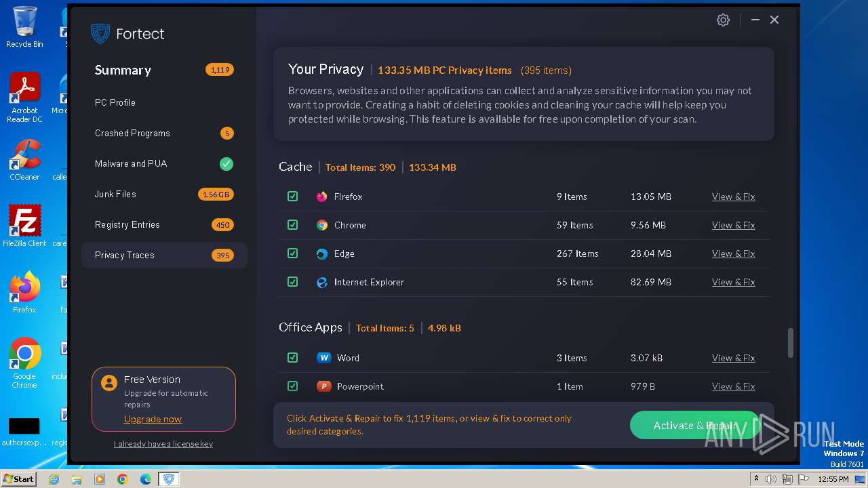868x488 pixels.
Task: Click Fortect taskbar button
Action: [169, 479]
